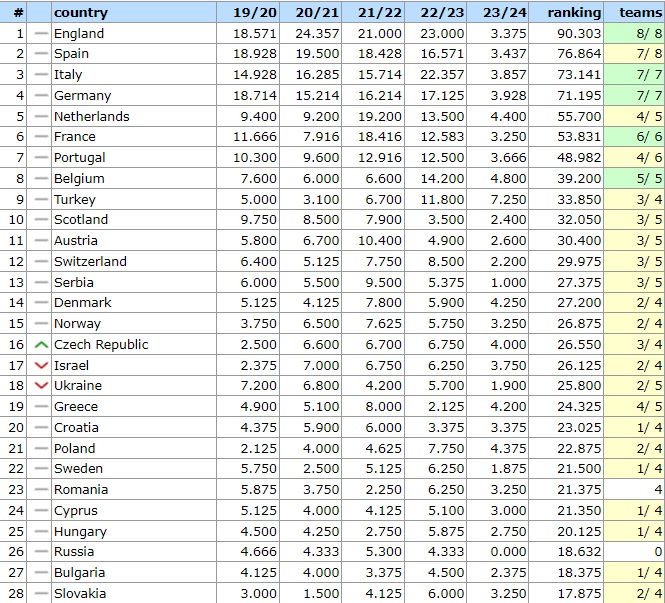
Task: Select the country name Spain
Action: point(71,54)
